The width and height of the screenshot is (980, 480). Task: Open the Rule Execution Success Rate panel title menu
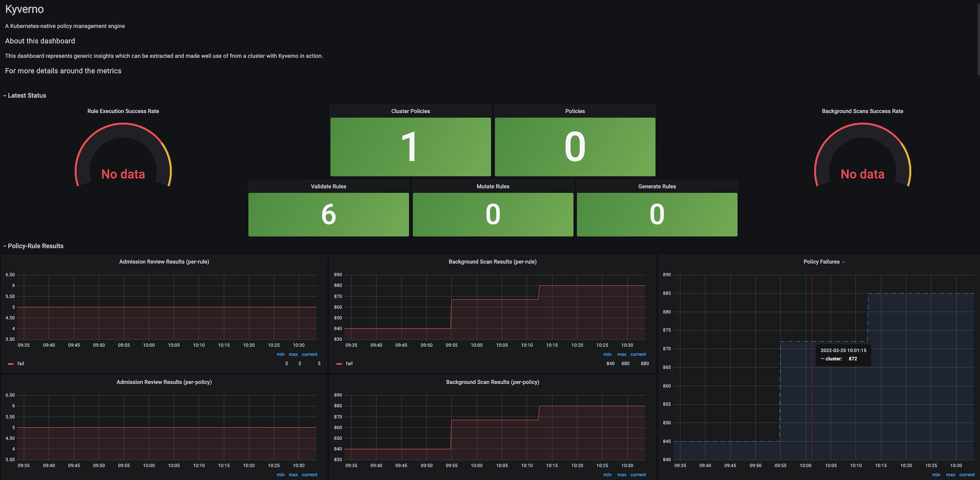coord(123,111)
